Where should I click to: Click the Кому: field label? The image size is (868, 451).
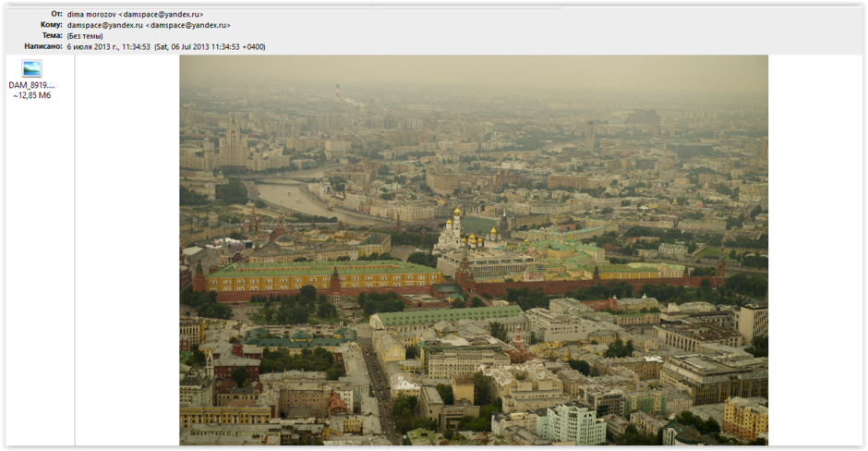tap(52, 25)
